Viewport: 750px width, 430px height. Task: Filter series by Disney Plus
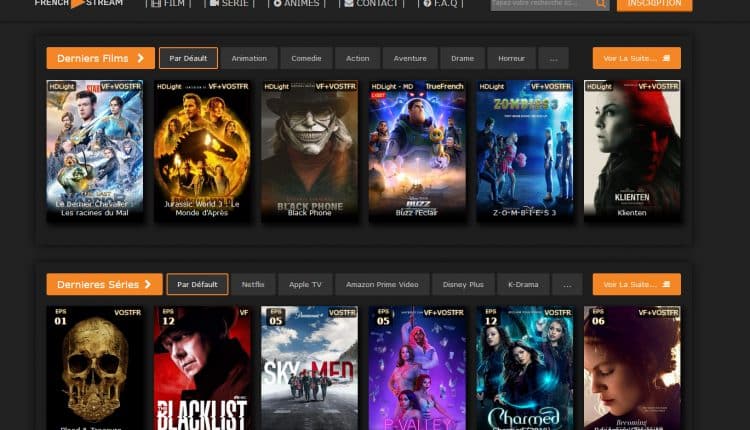coord(463,285)
